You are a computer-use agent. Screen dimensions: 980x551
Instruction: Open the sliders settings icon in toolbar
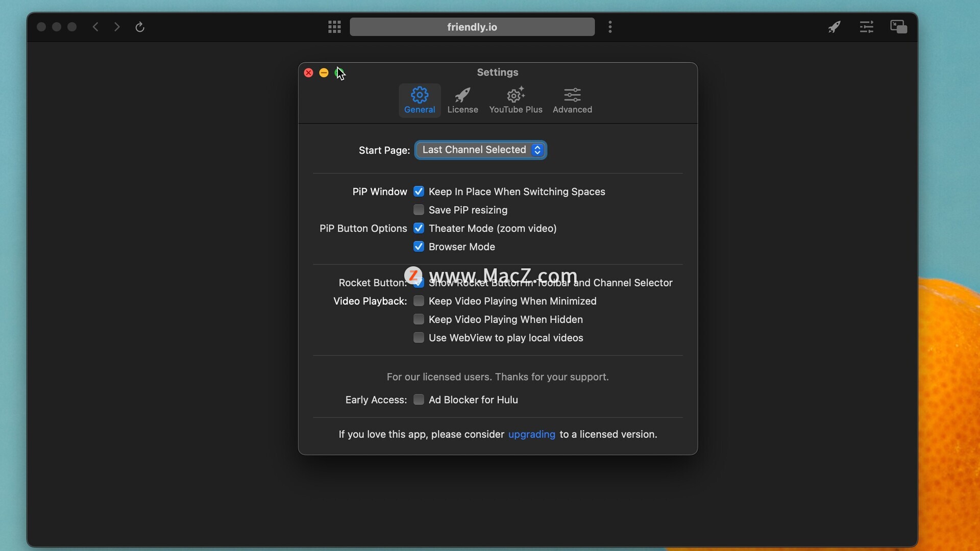coord(866,27)
